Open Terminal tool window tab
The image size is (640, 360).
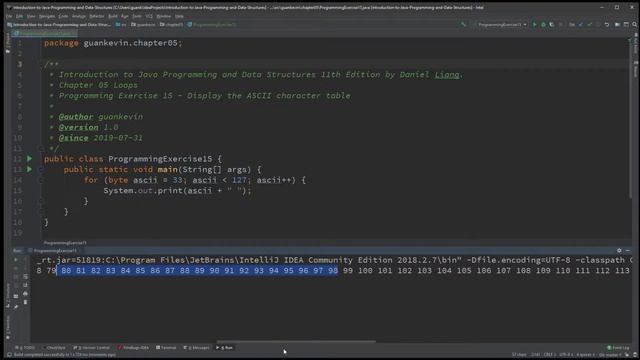point(166,348)
